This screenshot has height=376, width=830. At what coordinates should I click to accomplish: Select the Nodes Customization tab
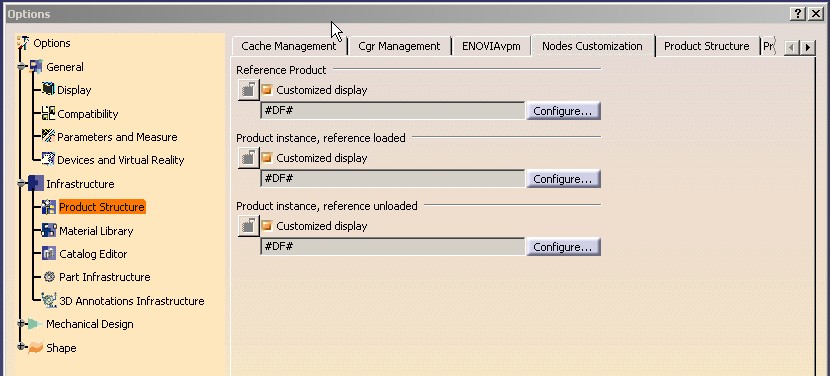(x=592, y=46)
